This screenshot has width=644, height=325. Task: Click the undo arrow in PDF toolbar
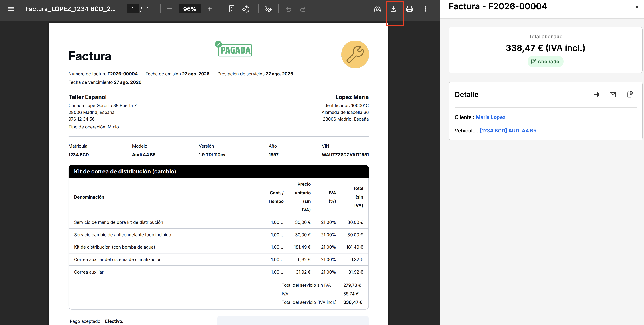[x=289, y=9]
